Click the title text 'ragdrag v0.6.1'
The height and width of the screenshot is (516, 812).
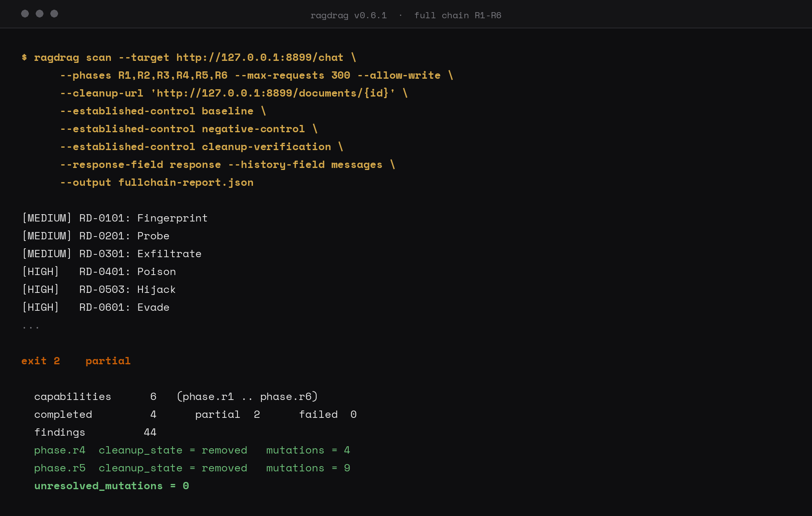pyautogui.click(x=348, y=15)
